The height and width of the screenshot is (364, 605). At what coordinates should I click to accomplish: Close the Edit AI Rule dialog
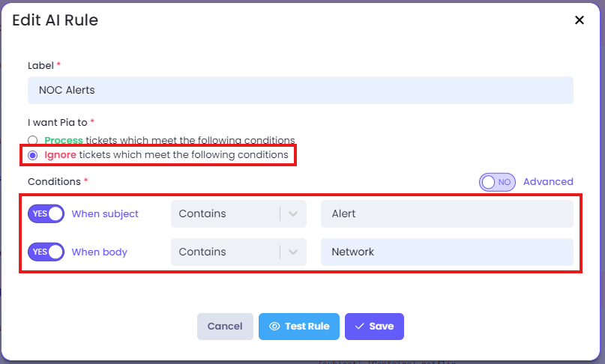[580, 20]
